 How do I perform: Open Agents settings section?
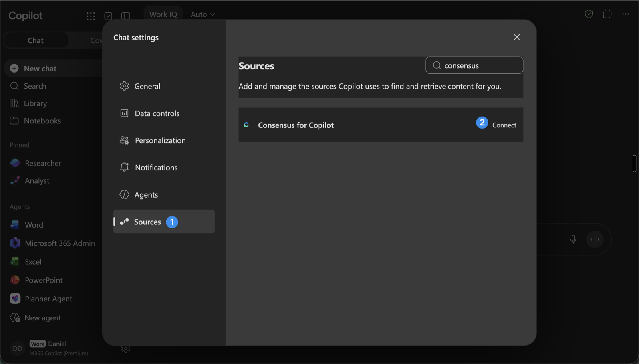click(164, 195)
